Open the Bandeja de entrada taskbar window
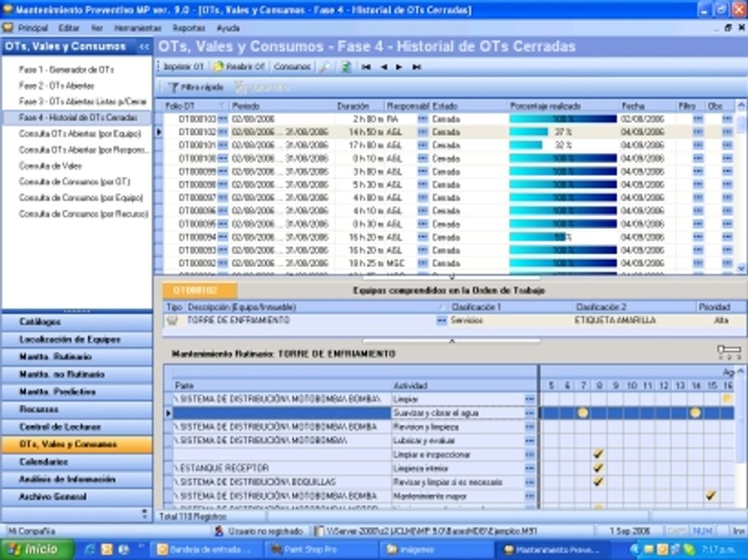The width and height of the screenshot is (748, 560). [208, 550]
